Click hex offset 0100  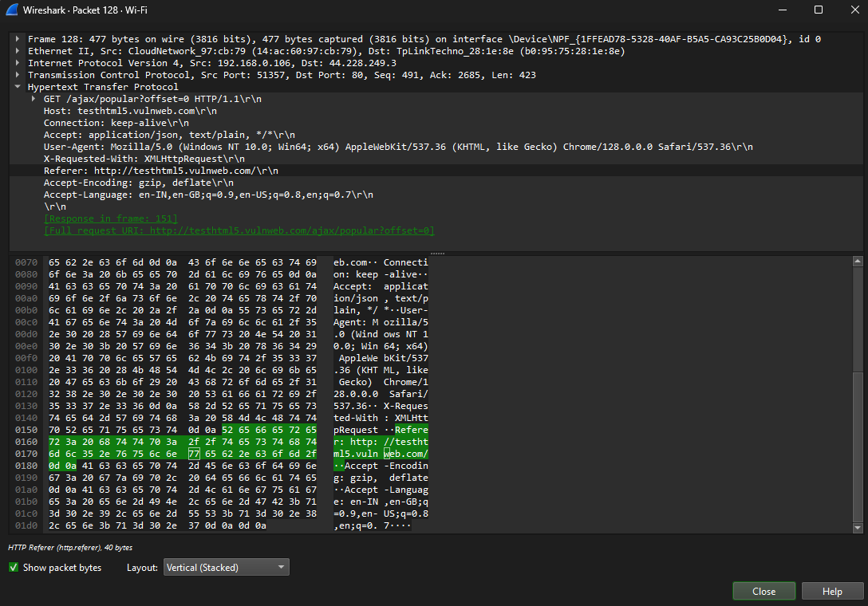click(26, 370)
